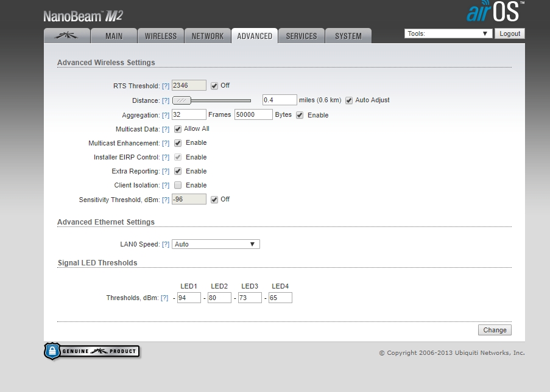Toggle Distance Auto Adjust checkbox
Viewport: 550px width, 392px height.
(x=349, y=100)
